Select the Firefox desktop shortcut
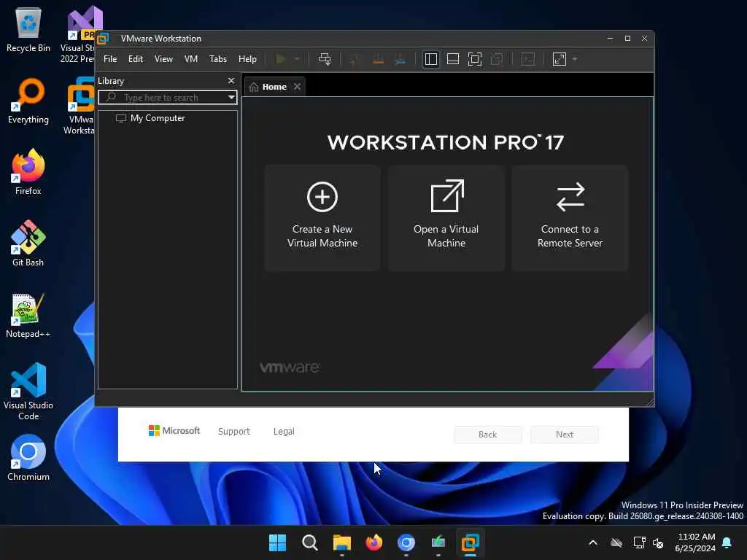 coord(28,172)
